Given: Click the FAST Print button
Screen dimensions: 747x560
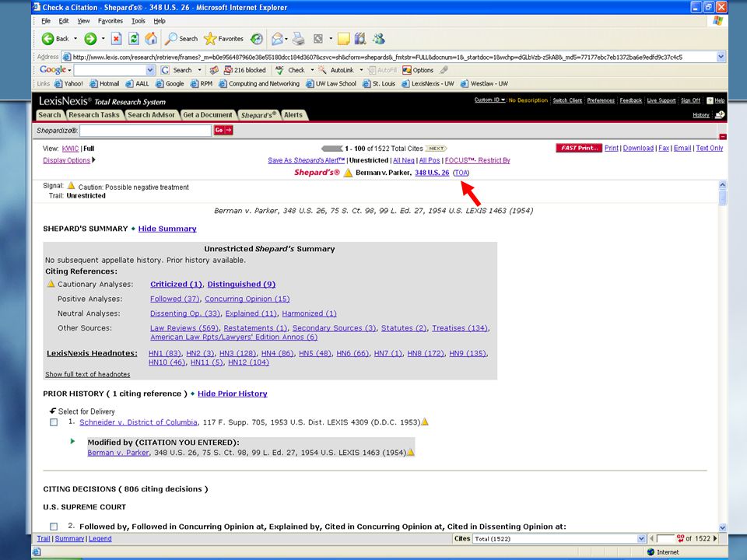Looking at the screenshot, I should point(579,148).
